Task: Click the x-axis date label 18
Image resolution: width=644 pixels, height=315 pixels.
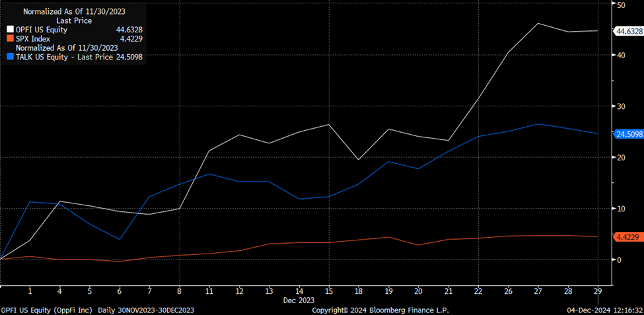Action: (358, 292)
